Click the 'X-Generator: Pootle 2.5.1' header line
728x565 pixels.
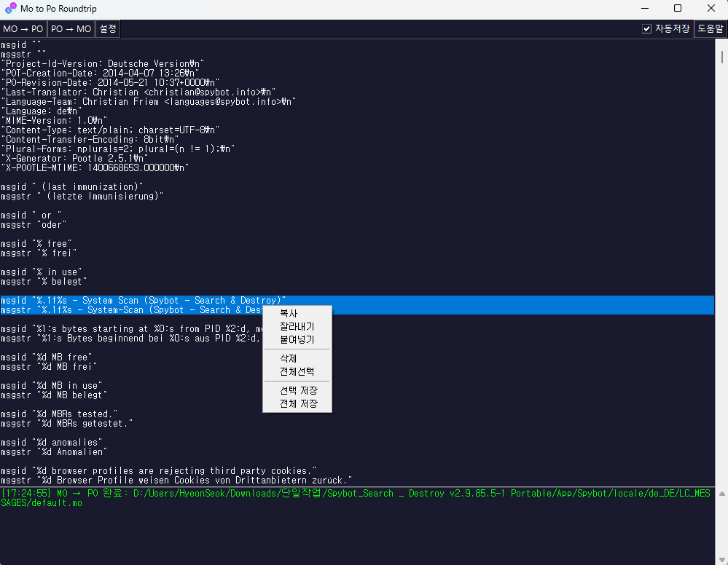tap(74, 159)
